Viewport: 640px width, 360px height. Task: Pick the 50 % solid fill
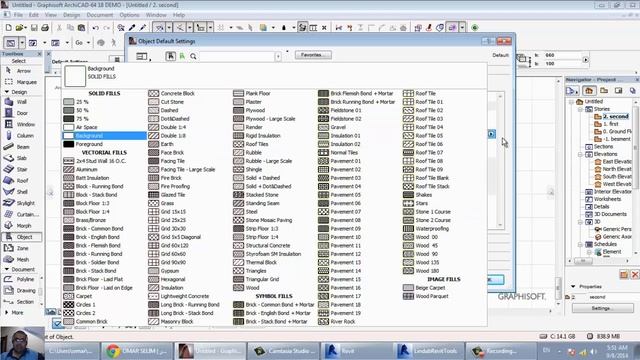coord(104,110)
